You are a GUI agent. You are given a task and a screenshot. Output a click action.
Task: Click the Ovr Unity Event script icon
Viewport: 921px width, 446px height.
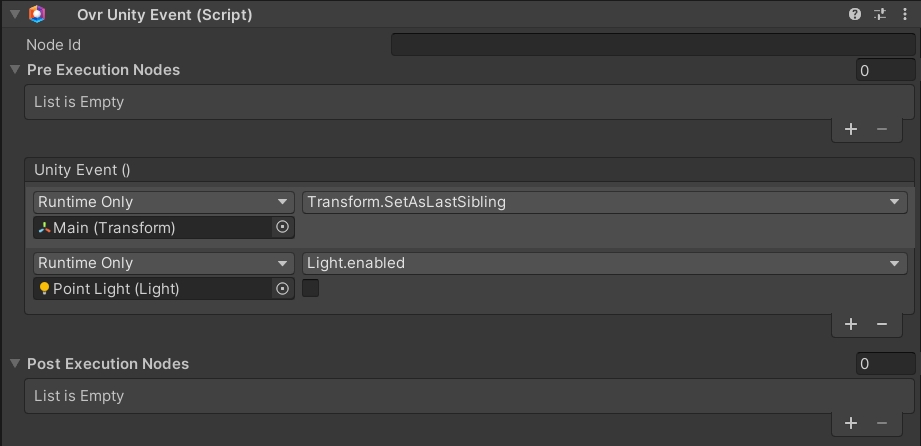[37, 14]
